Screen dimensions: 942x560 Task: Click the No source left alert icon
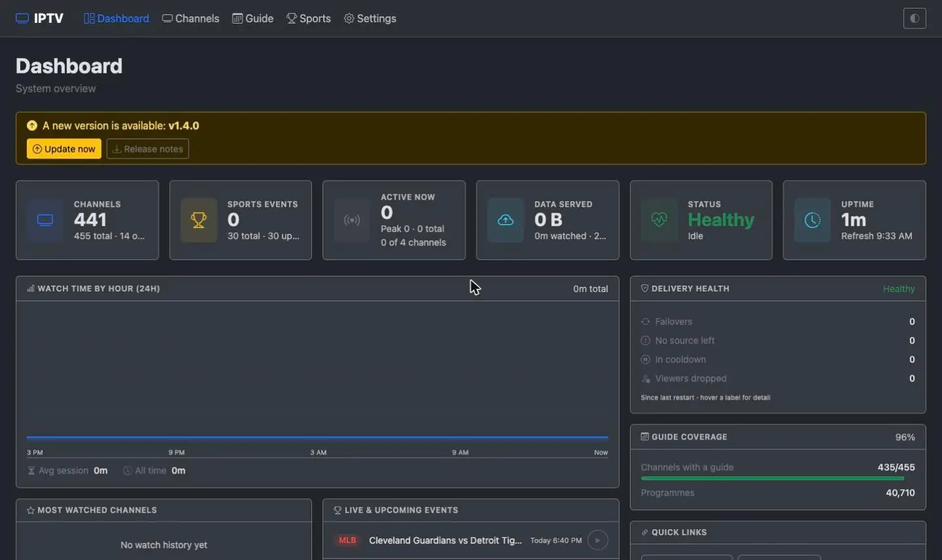click(646, 341)
